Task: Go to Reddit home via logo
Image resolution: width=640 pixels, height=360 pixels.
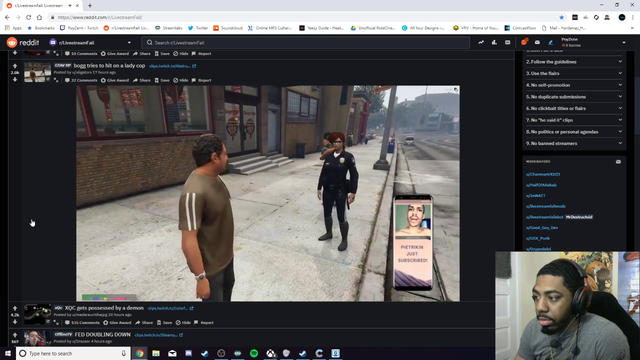Action: coord(23,42)
